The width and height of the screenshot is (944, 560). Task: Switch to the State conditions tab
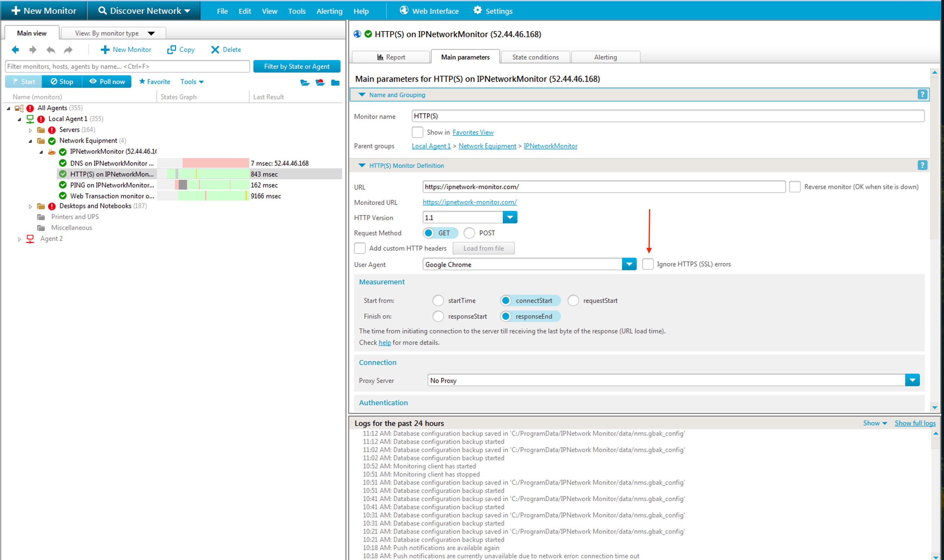pyautogui.click(x=535, y=57)
